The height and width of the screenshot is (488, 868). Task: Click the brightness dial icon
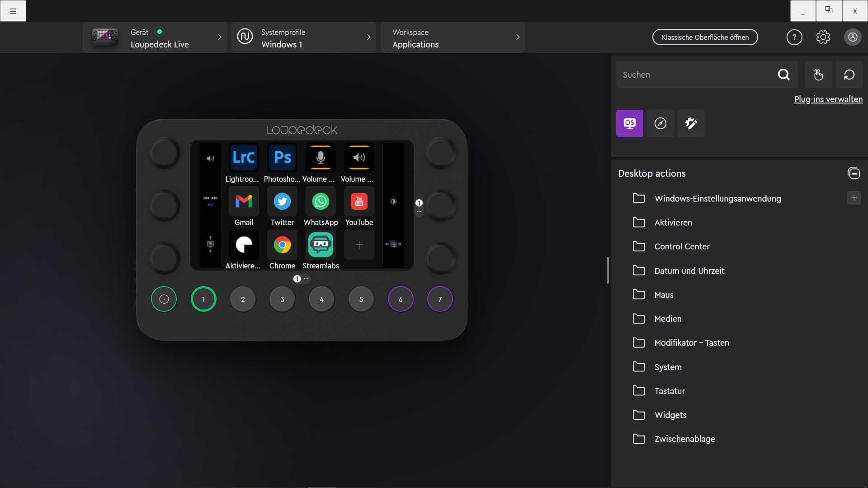(393, 201)
